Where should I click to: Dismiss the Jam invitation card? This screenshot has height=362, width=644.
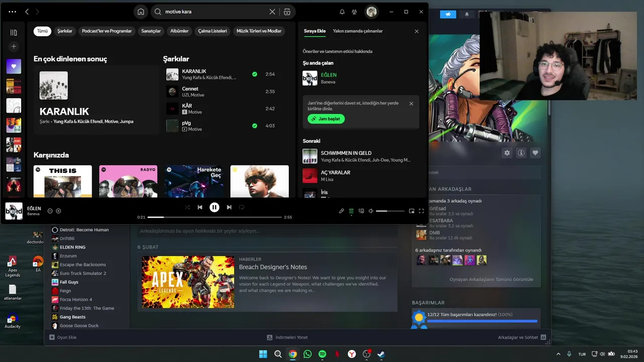(x=411, y=104)
